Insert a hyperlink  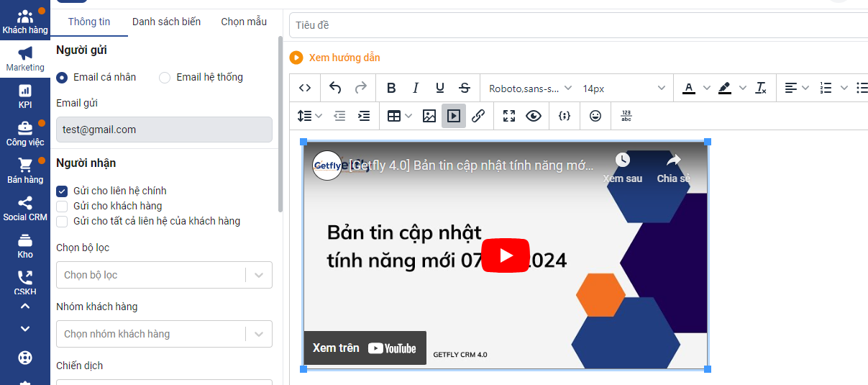(x=478, y=116)
